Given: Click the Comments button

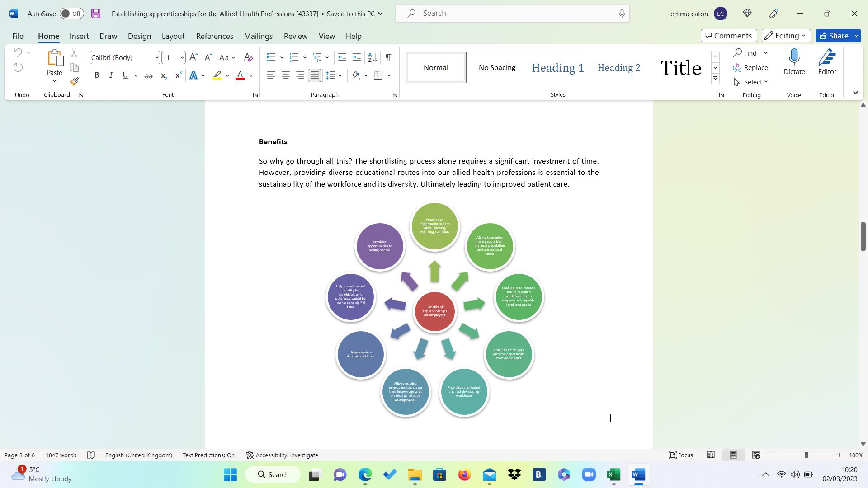Looking at the screenshot, I should (728, 36).
